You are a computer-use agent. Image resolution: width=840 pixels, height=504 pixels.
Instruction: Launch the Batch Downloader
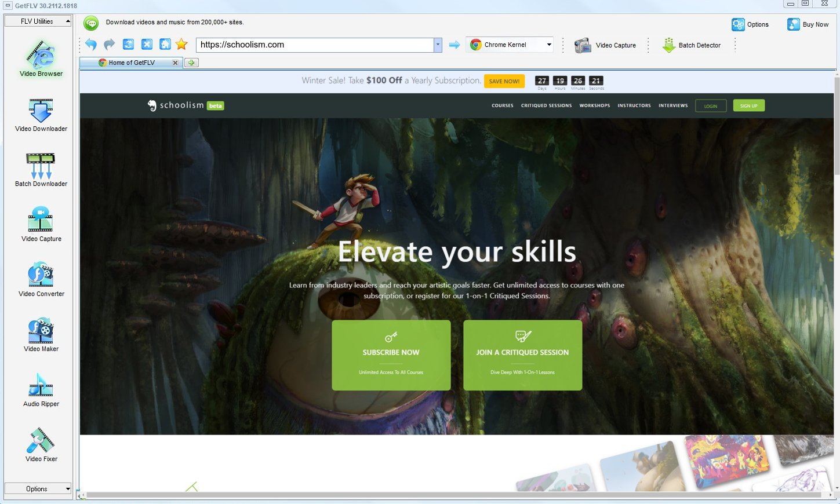(x=41, y=170)
